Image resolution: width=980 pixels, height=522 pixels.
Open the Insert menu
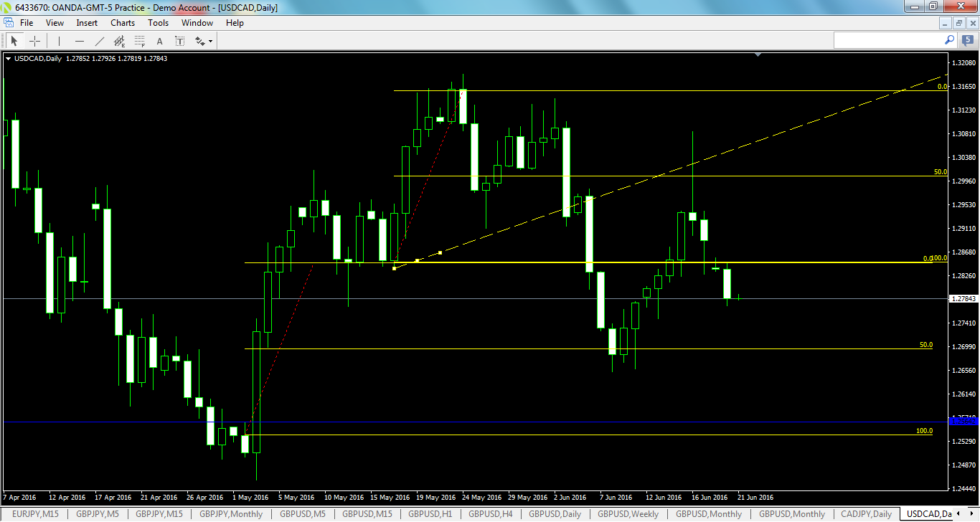[x=86, y=22]
